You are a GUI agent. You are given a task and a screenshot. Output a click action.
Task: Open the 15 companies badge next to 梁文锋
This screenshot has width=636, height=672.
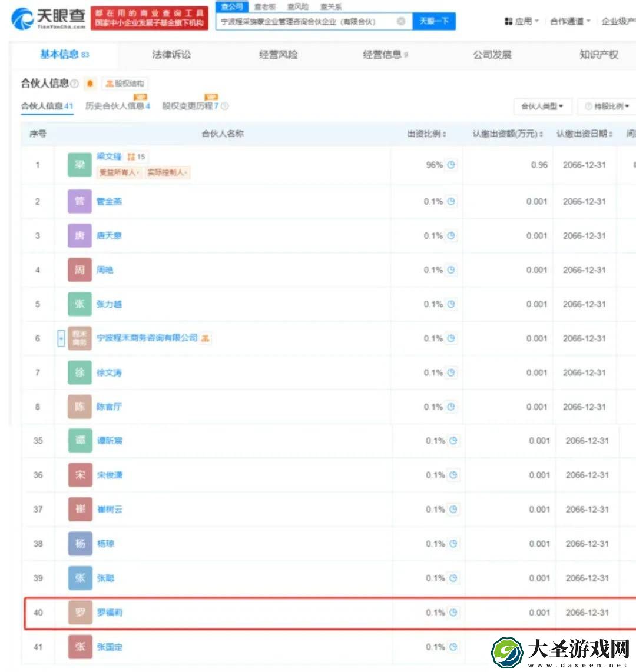(x=137, y=157)
